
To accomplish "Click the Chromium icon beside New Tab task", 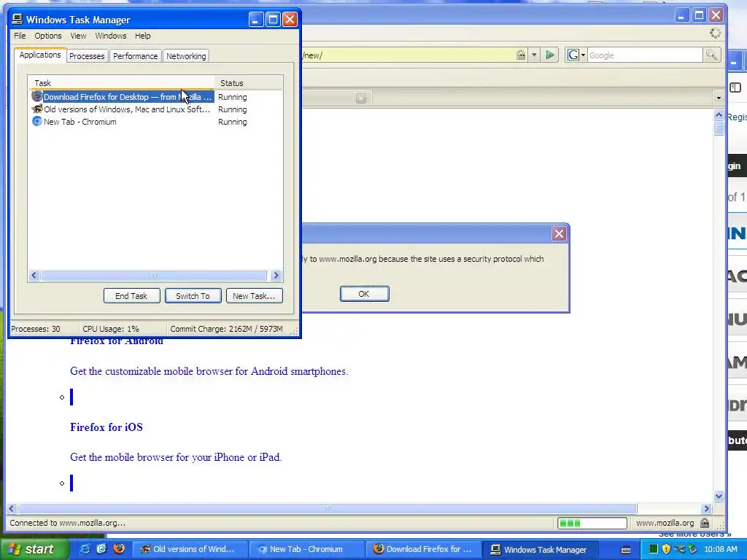I will (x=36, y=122).
